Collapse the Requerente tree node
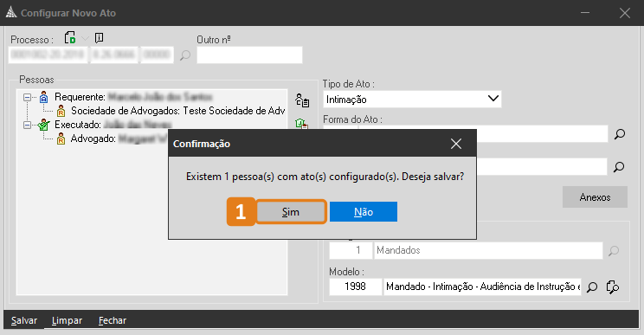 [27, 97]
